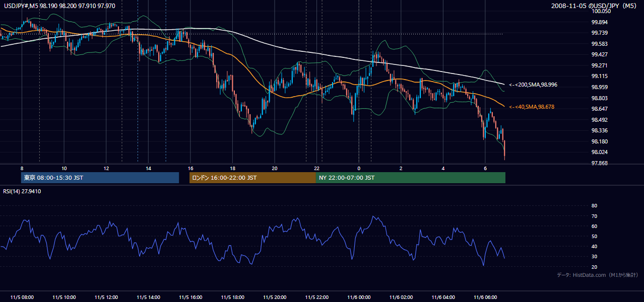Select the NY session bar 22:00-07:00 JST
The height and width of the screenshot is (302, 644).
[x=411, y=178]
